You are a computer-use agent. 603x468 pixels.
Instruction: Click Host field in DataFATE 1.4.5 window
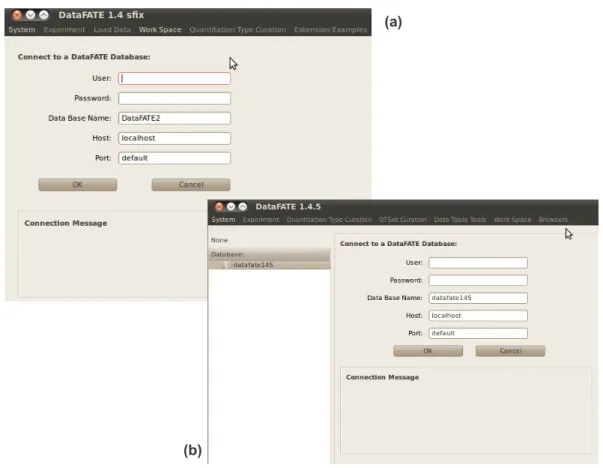pos(478,316)
